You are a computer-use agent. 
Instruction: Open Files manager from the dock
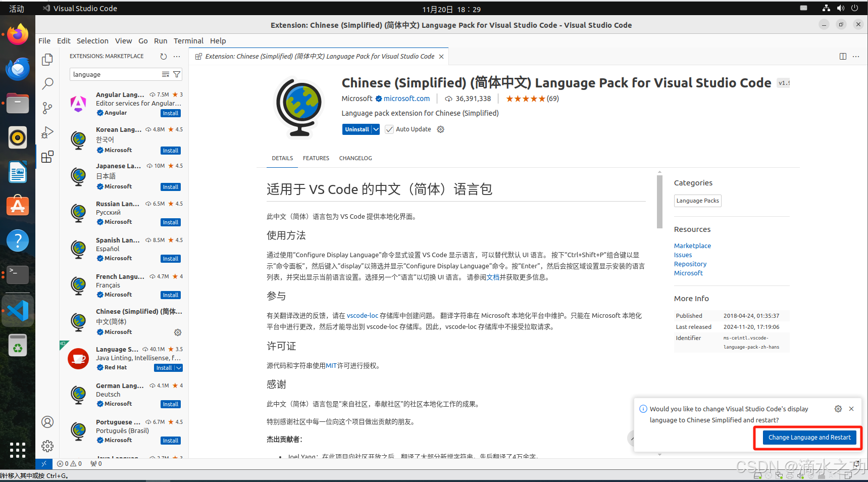coord(18,103)
